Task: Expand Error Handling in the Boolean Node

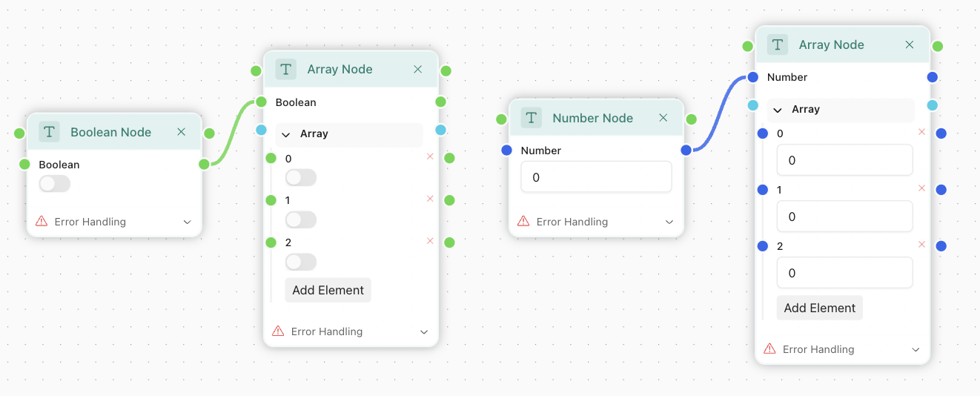Action: pos(188,222)
